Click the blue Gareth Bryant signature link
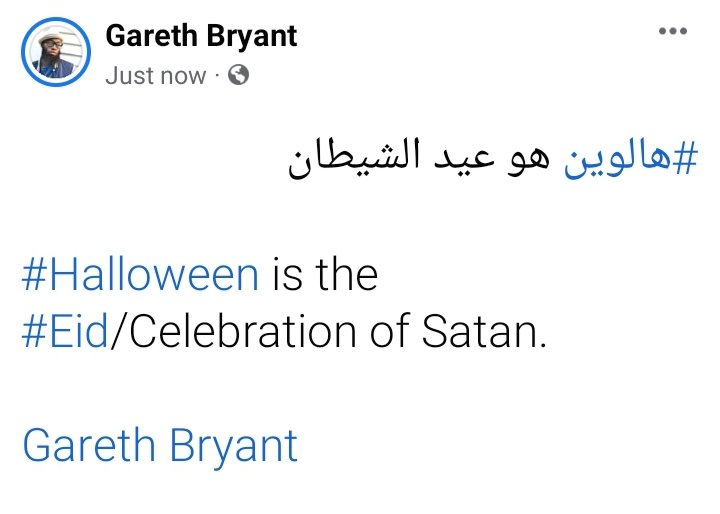This screenshot has height=514, width=720. click(160, 445)
